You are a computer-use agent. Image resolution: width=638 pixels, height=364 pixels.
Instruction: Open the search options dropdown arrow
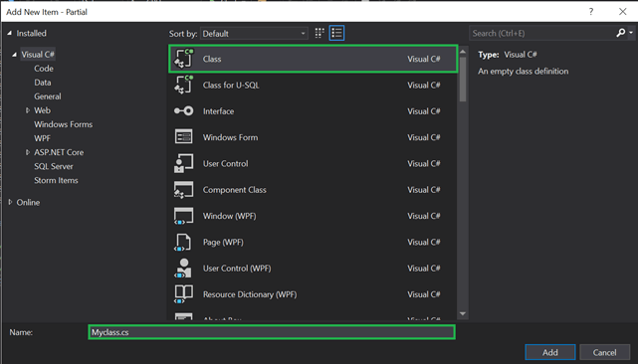(x=631, y=33)
